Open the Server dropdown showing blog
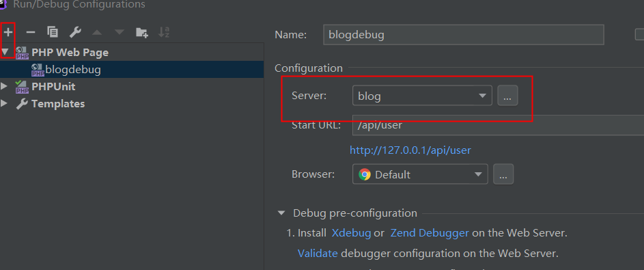Image resolution: width=644 pixels, height=270 pixels. tap(422, 96)
